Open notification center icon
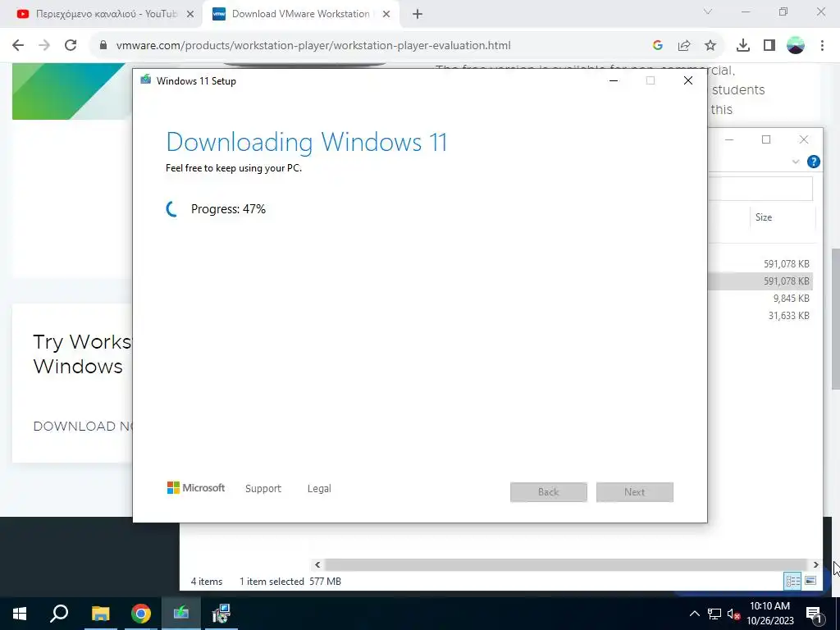Viewport: 840px width, 630px height. point(815,614)
